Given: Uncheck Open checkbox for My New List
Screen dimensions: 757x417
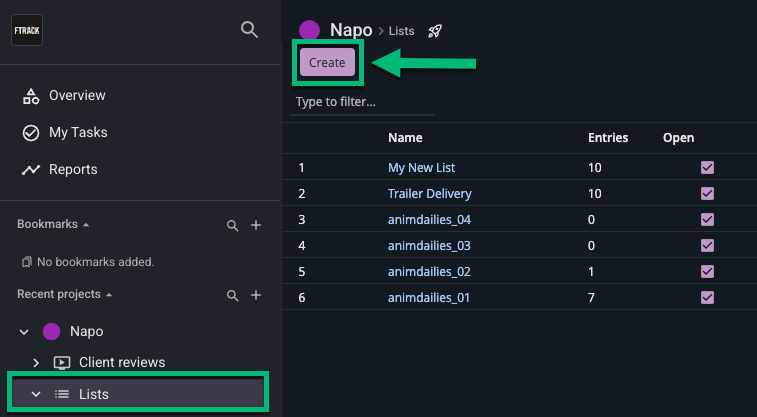Looking at the screenshot, I should point(708,167).
